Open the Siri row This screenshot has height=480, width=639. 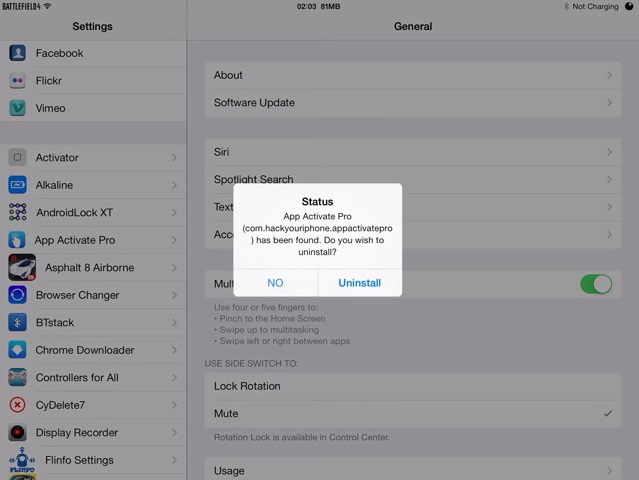[x=413, y=152]
